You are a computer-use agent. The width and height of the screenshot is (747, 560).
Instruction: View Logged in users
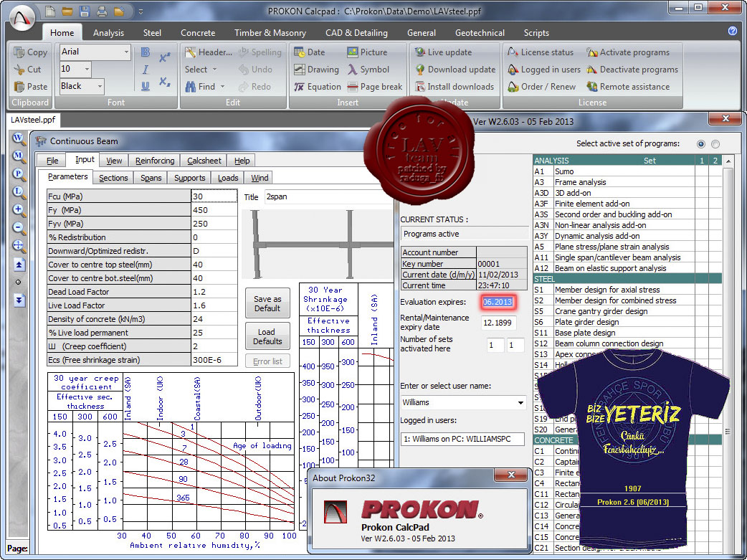tap(544, 70)
